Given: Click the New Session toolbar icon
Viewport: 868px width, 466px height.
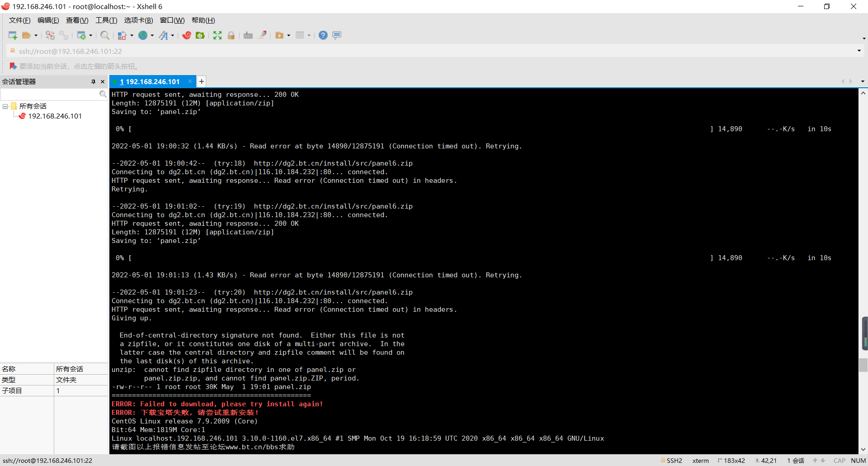Looking at the screenshot, I should [x=13, y=35].
